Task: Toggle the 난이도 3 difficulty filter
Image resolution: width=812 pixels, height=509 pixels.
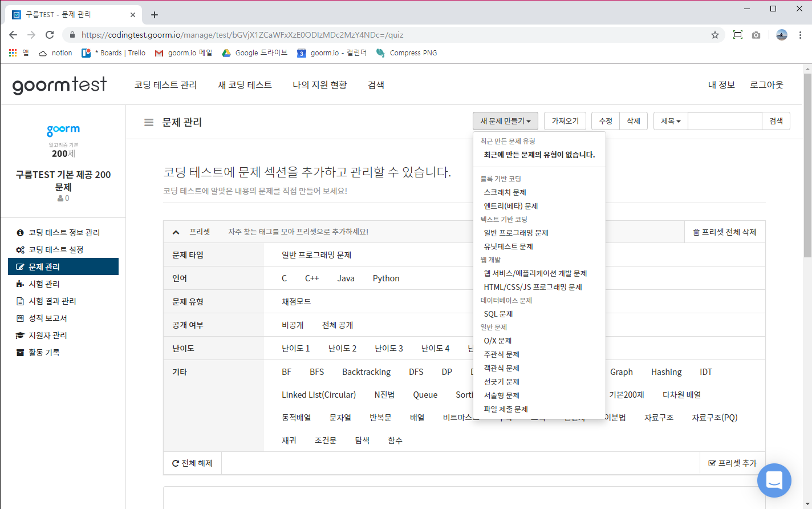Action: (388, 348)
